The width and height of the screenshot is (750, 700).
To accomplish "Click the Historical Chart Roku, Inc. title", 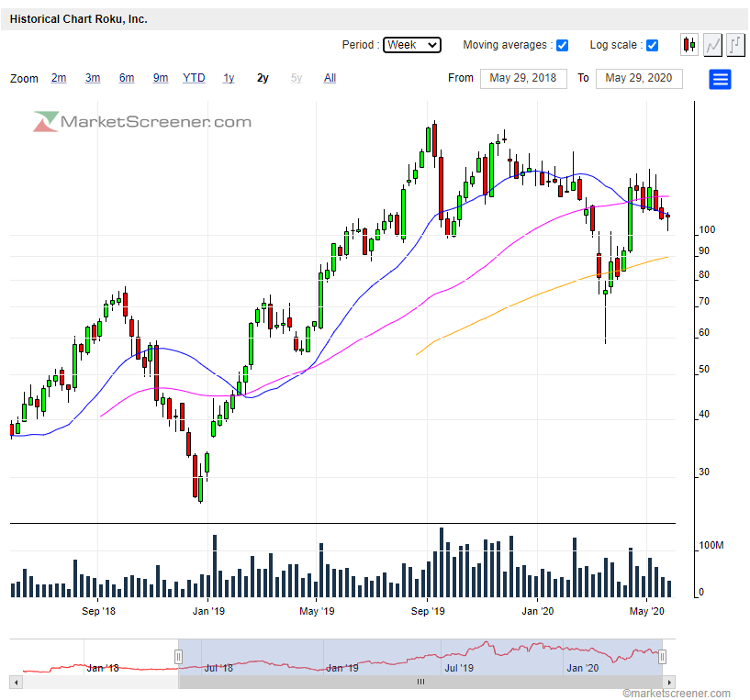I will click(x=78, y=19).
